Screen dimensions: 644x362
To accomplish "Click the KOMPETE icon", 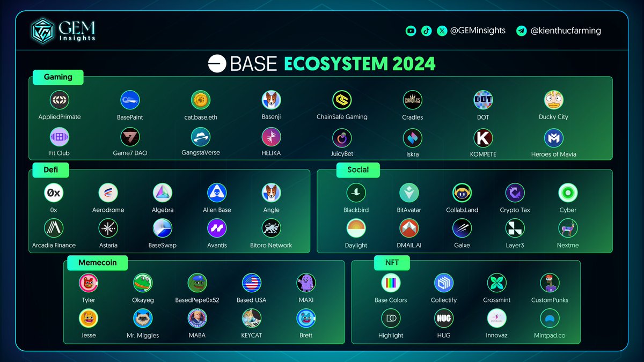I will coord(483,138).
